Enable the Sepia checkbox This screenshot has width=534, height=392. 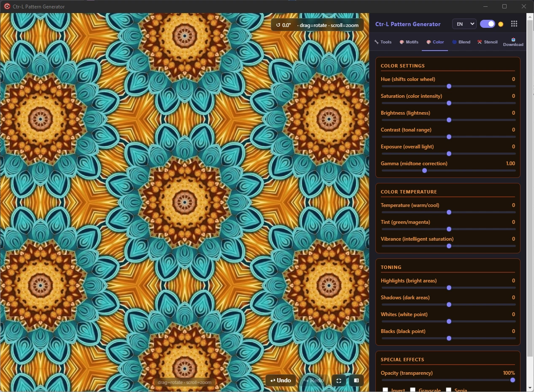click(x=448, y=390)
